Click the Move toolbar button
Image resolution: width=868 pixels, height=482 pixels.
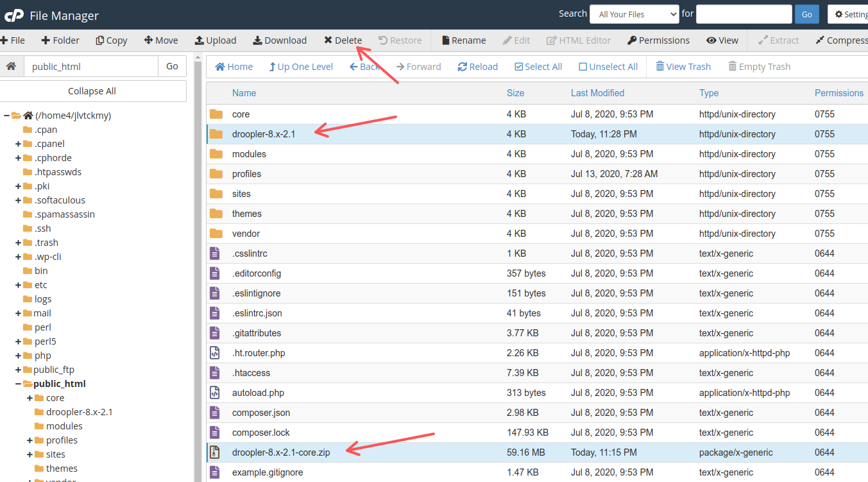tap(161, 40)
